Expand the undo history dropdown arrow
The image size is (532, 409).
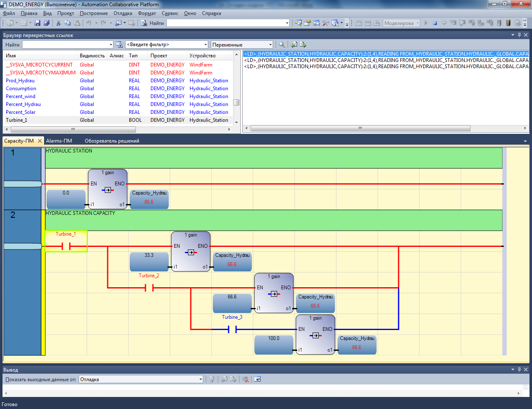(96, 23)
